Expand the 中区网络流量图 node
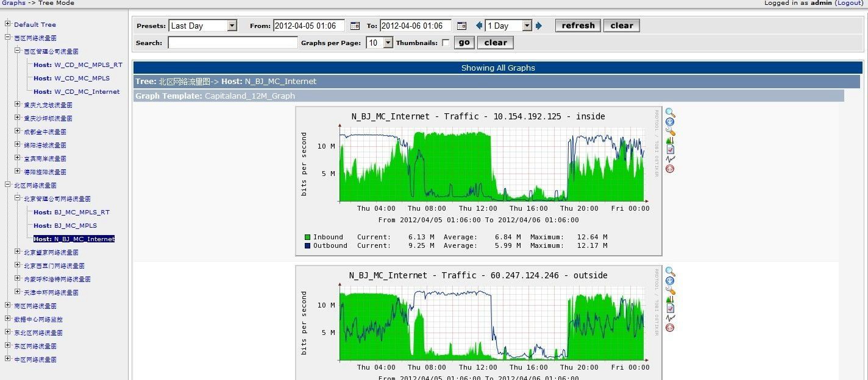868x380 pixels. [x=8, y=359]
